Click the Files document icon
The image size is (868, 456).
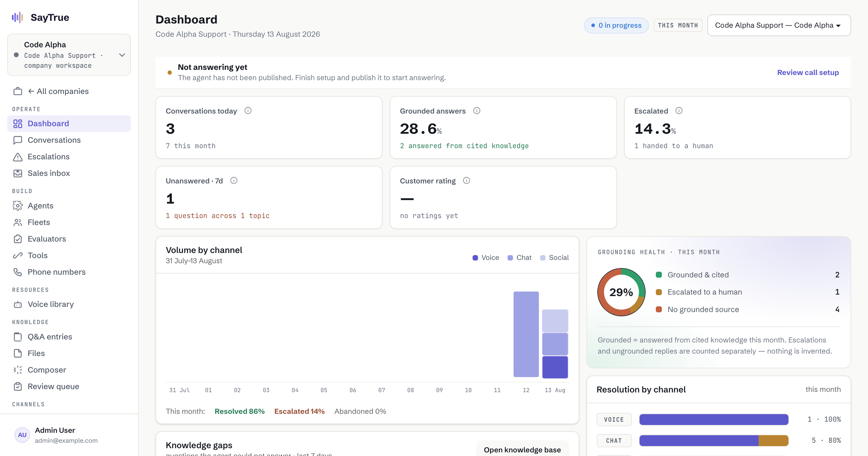[x=17, y=353]
